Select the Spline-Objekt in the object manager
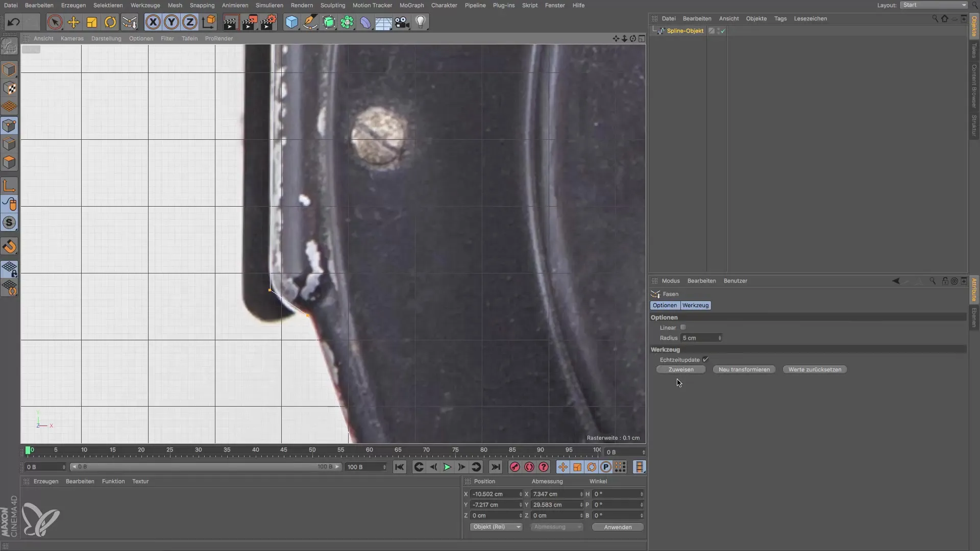 [685, 31]
